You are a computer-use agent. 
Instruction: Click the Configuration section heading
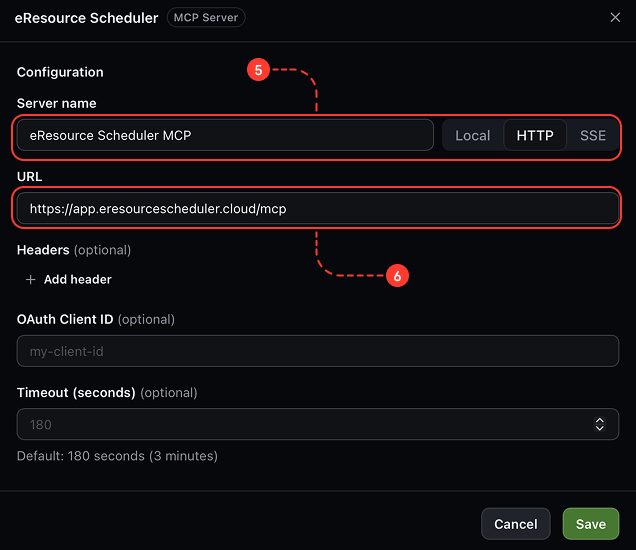click(x=60, y=72)
